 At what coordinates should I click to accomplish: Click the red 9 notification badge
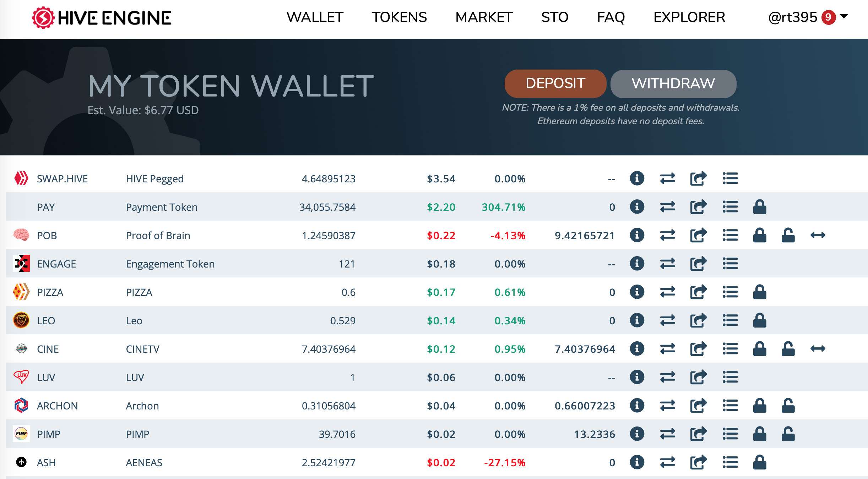pos(828,17)
